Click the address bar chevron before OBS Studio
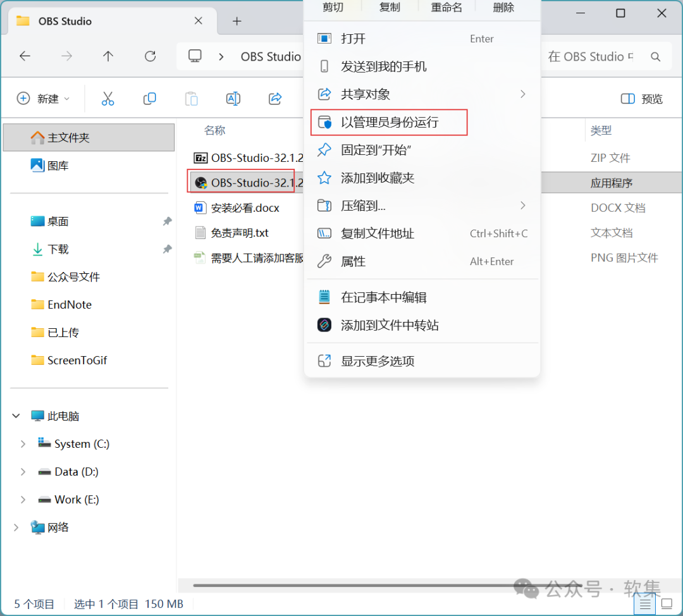Image resolution: width=683 pixels, height=616 pixels. pos(221,57)
